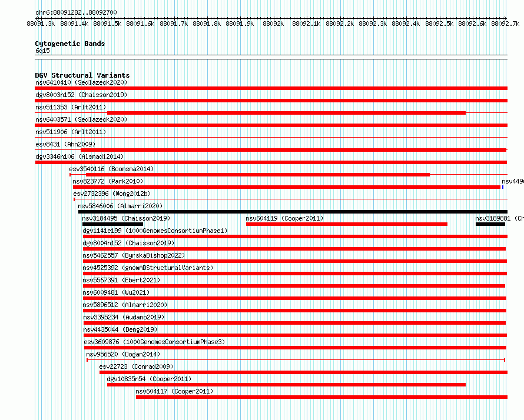
Task: Click the chr6:88091282..88092700 coordinate label
Action: 76,12
